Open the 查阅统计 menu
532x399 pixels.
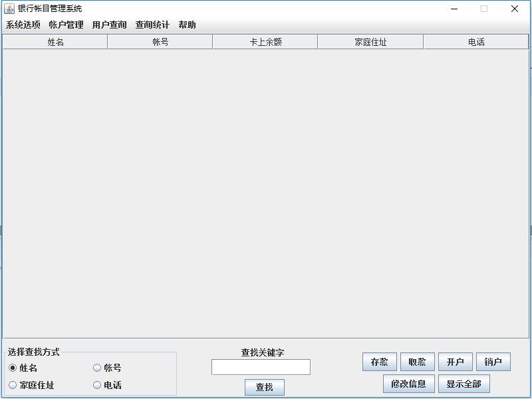[153, 24]
